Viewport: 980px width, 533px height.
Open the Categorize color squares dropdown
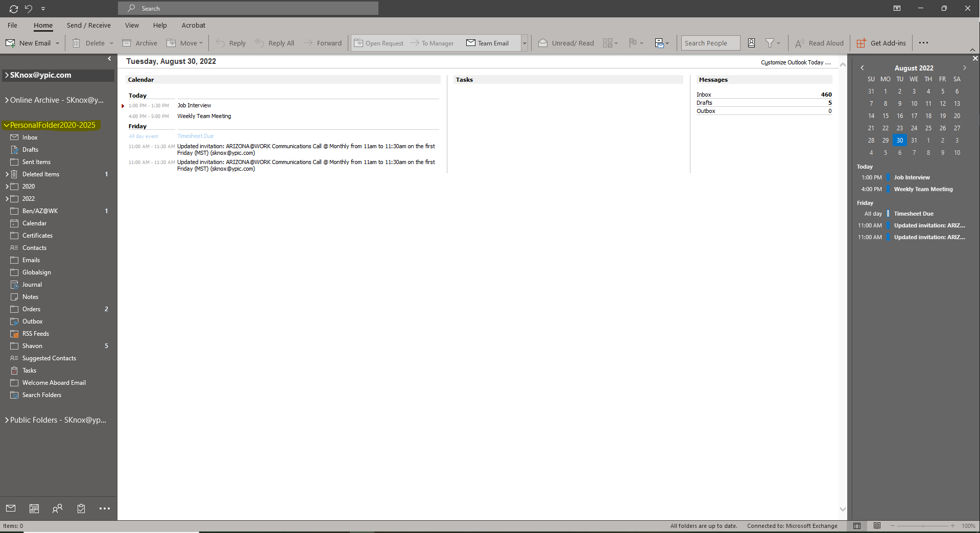point(610,43)
